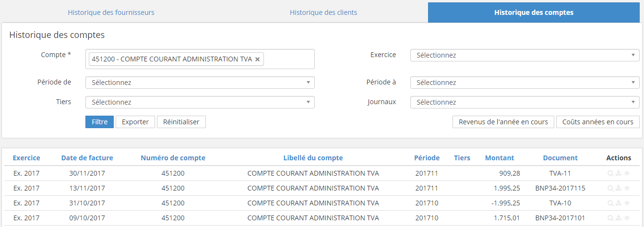644x227 pixels.
Task: Open the Journaux dropdown
Action: tap(525, 102)
